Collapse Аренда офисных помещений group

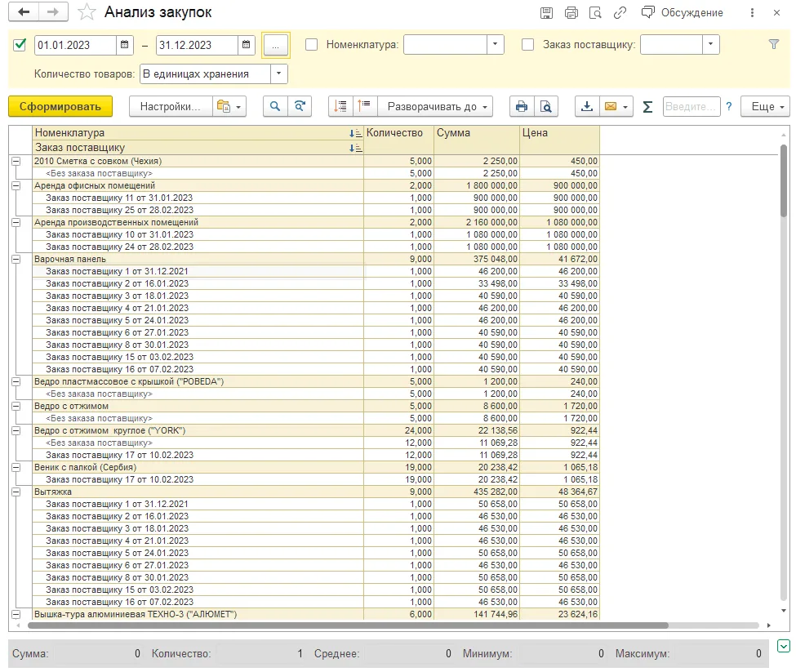coord(16,186)
